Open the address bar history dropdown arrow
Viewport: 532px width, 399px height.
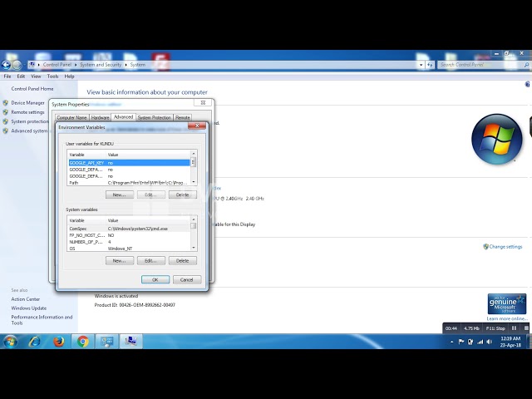[421, 65]
